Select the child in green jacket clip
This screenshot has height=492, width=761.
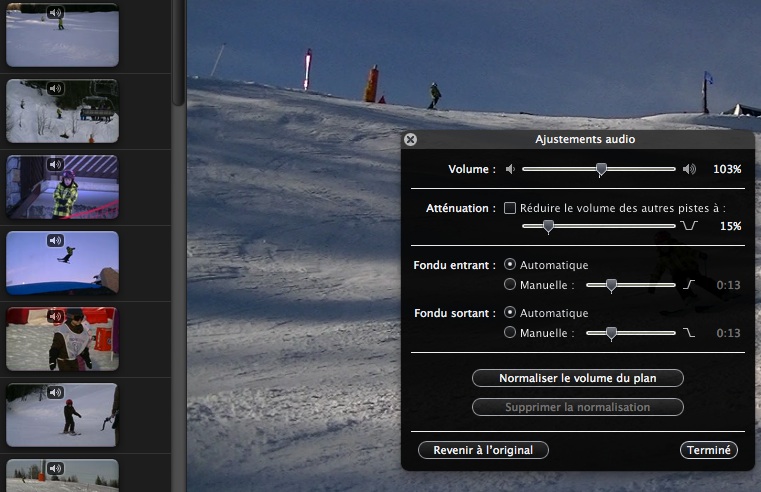coord(62,187)
